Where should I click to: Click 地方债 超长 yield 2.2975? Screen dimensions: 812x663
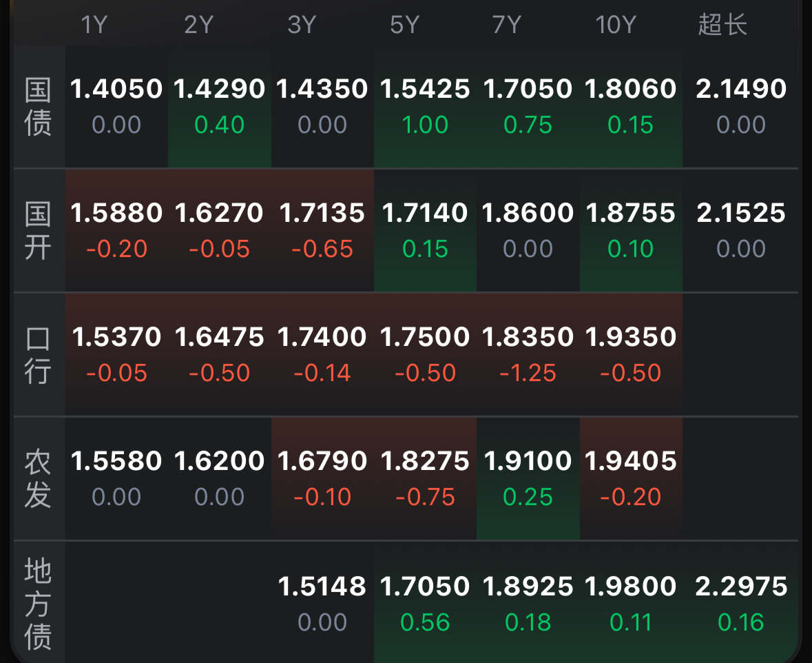[741, 586]
